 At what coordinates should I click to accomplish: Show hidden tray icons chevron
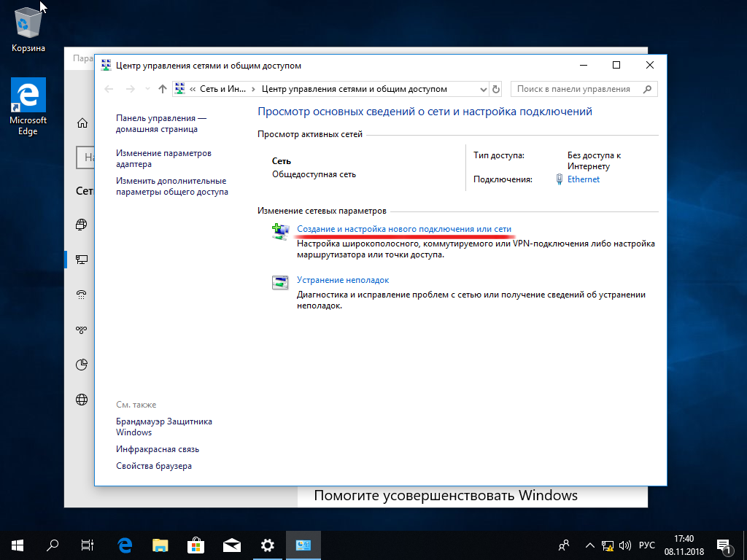coord(589,545)
